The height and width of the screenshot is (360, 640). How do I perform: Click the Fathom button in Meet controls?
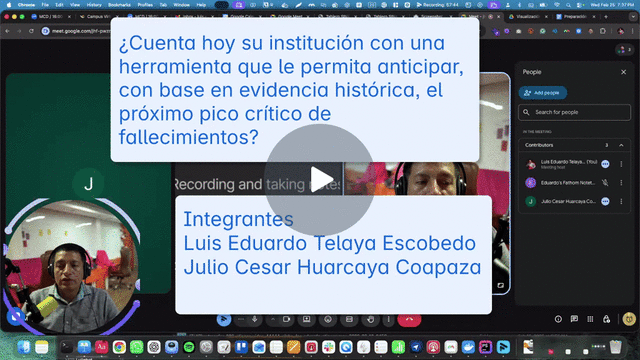coord(224,320)
